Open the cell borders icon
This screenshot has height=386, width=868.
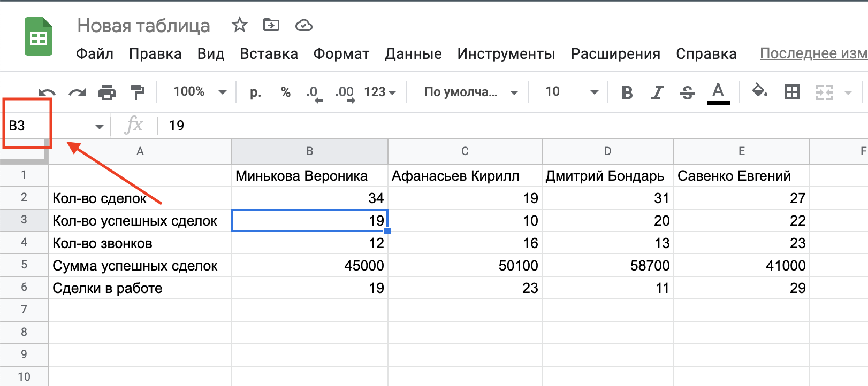click(791, 92)
